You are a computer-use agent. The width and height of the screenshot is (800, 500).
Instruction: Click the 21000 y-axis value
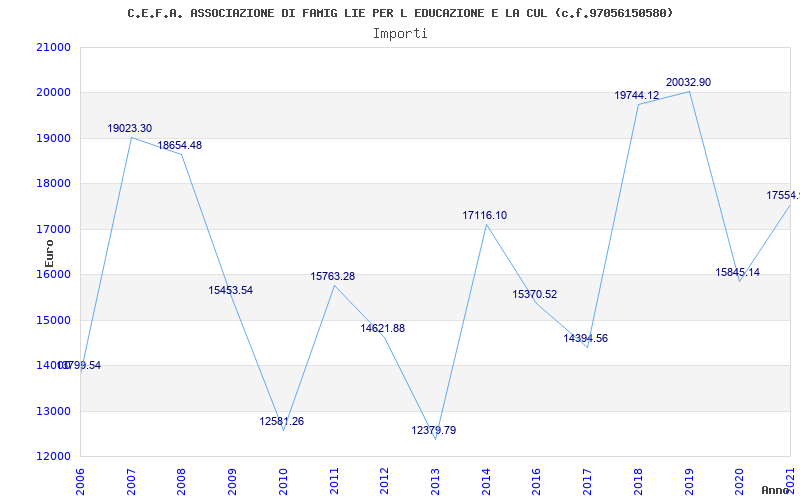tap(54, 47)
